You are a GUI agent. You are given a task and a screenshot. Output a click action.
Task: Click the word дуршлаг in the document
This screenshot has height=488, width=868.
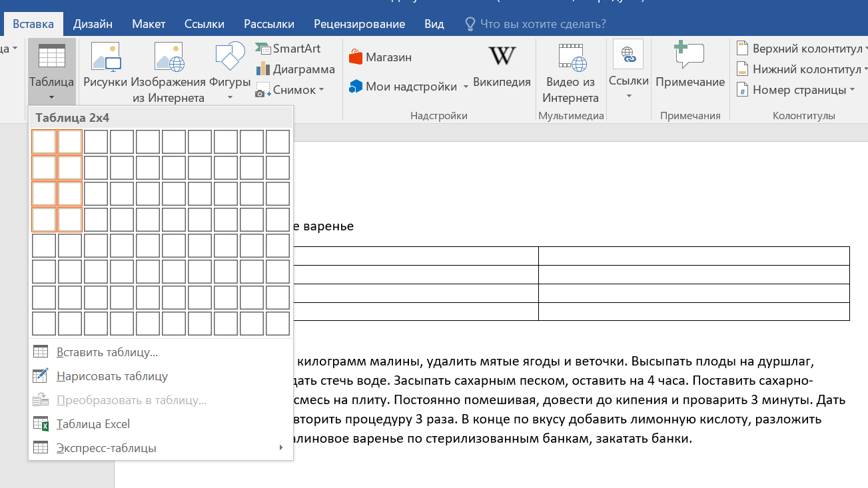pyautogui.click(x=786, y=363)
